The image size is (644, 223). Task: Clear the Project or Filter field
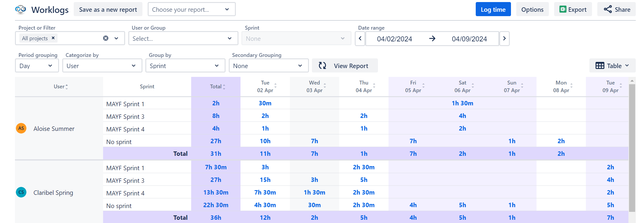click(x=106, y=38)
